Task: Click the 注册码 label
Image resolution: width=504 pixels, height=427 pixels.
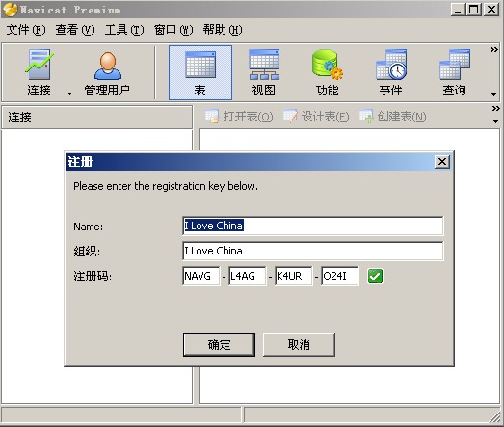Action: pyautogui.click(x=93, y=277)
